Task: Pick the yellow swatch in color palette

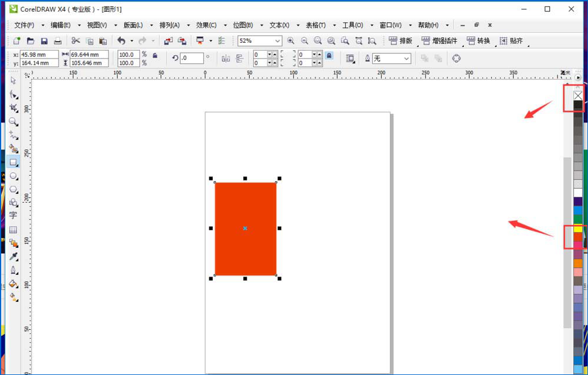Action: (x=578, y=229)
